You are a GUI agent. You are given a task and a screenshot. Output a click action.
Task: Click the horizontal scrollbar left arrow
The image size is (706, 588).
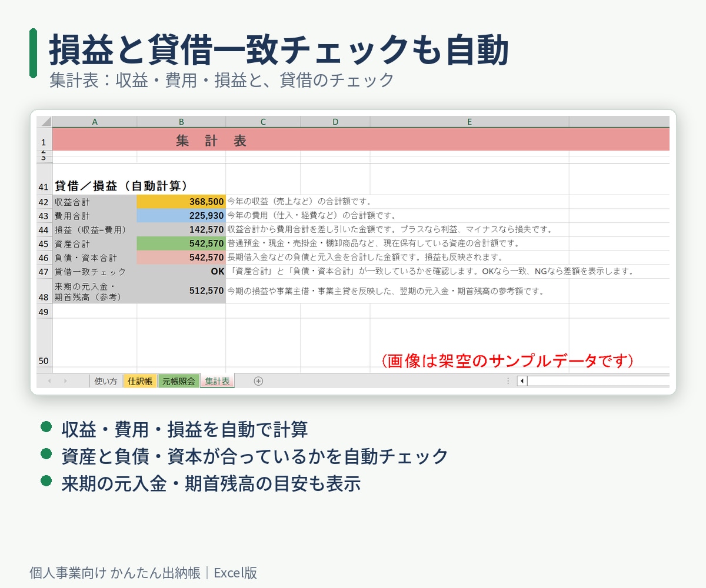tap(522, 381)
